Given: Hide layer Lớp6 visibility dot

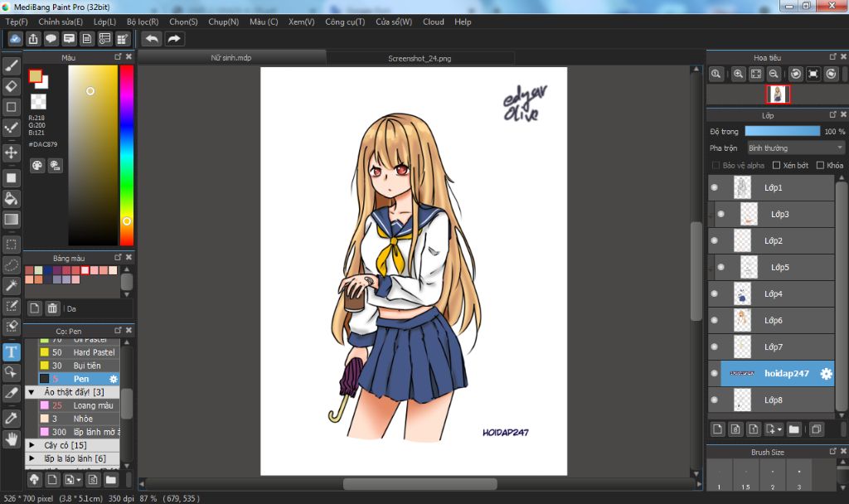Looking at the screenshot, I should pos(714,320).
